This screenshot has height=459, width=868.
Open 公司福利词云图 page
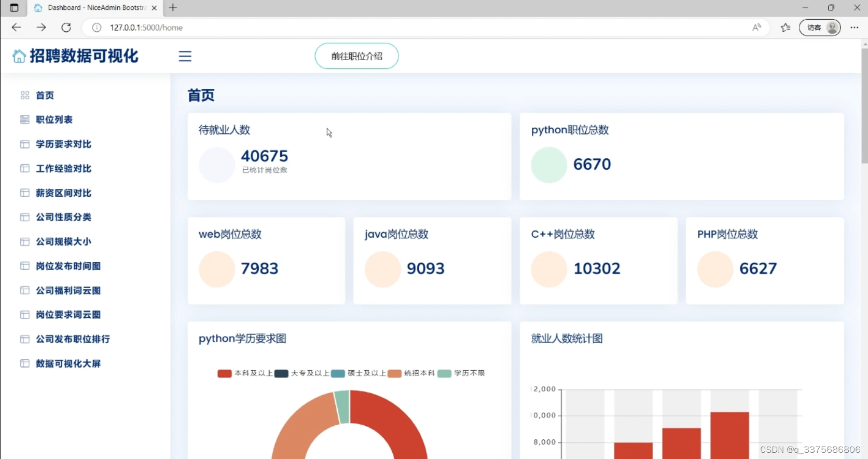pos(68,290)
